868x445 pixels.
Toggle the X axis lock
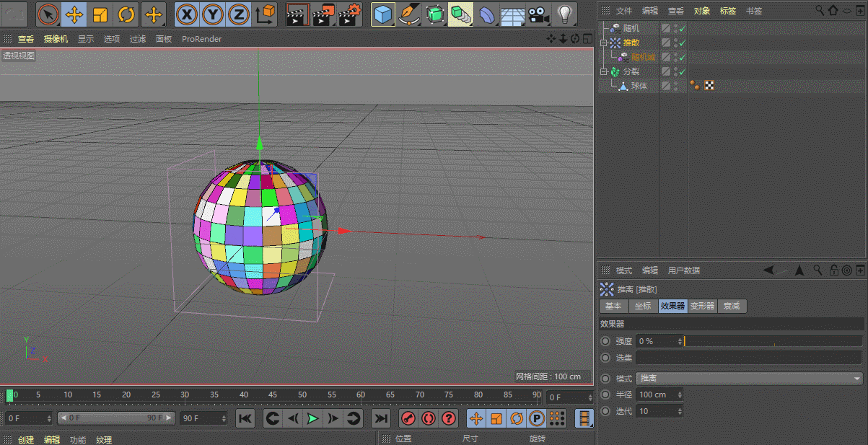186,14
